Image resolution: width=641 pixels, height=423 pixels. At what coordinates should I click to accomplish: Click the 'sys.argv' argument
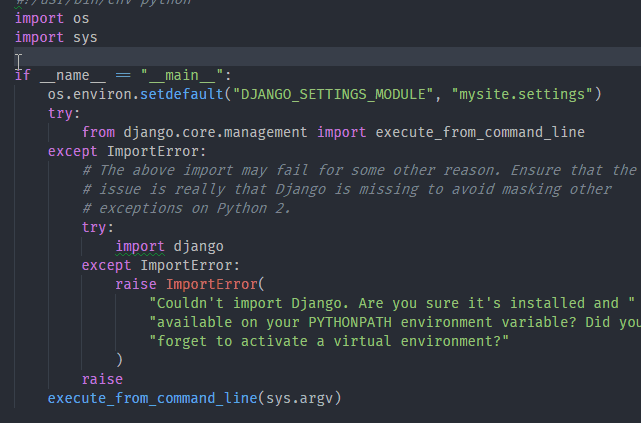tap(299, 398)
